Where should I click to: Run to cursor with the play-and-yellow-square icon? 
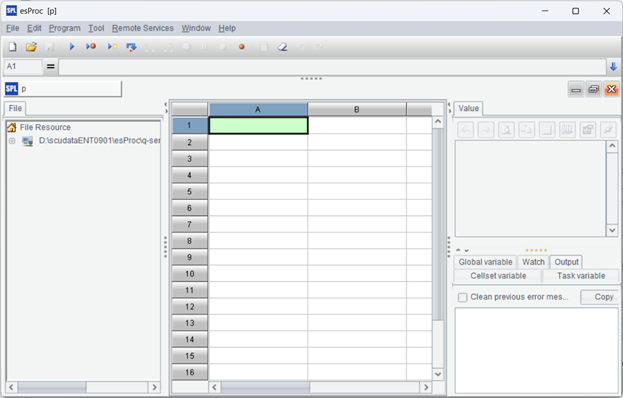(x=113, y=47)
